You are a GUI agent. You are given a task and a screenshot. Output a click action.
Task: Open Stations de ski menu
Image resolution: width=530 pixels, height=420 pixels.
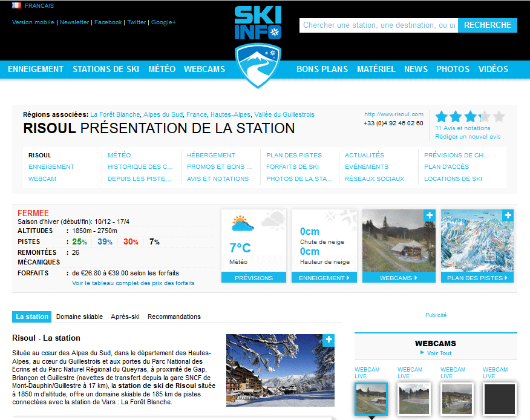click(106, 69)
